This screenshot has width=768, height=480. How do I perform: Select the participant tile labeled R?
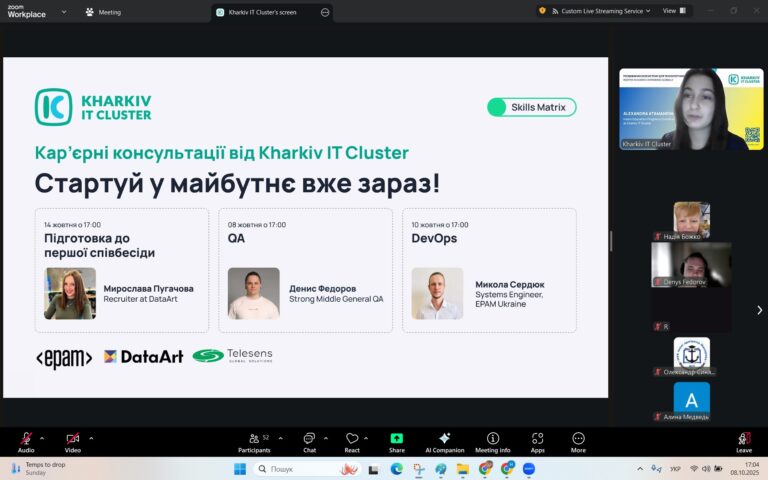pos(692,310)
